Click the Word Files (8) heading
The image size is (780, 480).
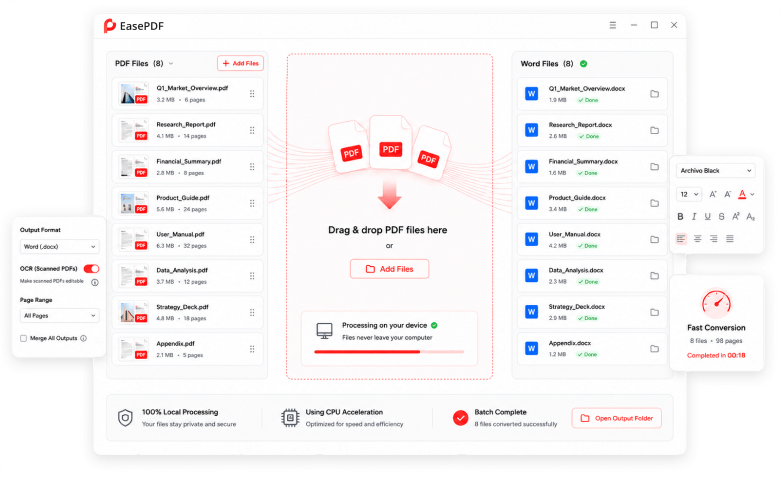coord(547,64)
